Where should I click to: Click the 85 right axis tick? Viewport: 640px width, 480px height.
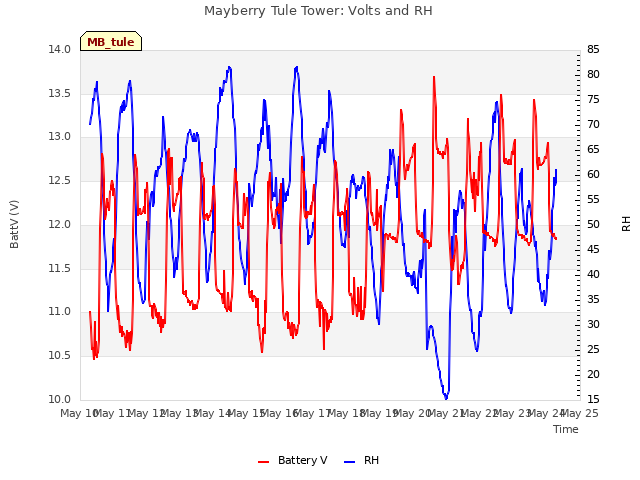tap(593, 49)
